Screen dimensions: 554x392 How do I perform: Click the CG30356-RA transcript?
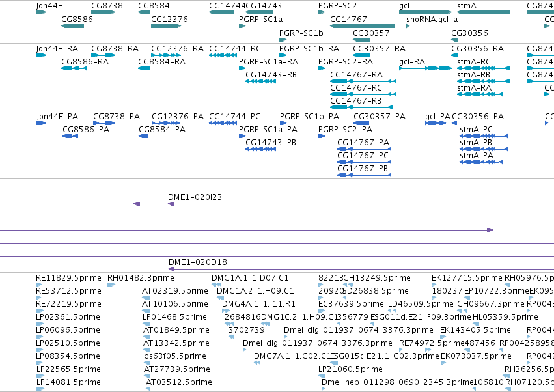click(454, 55)
